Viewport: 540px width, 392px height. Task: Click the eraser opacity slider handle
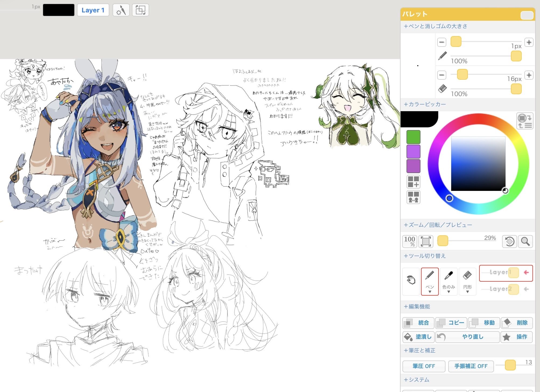(x=516, y=89)
